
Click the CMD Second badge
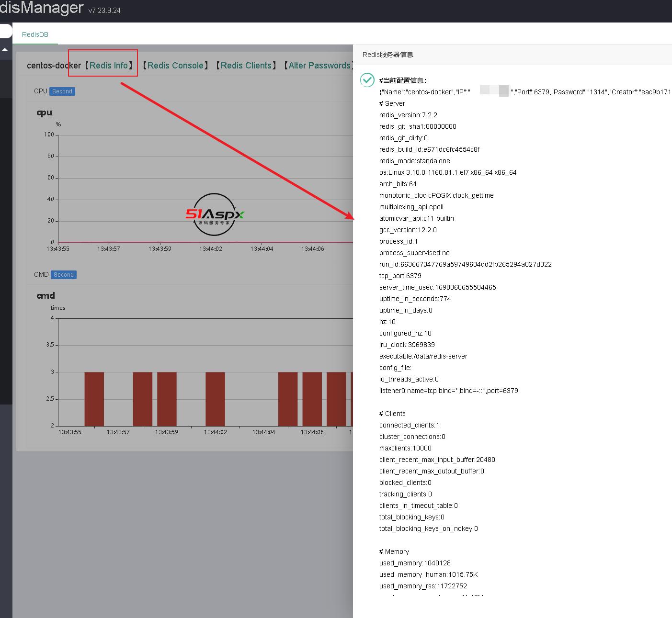coord(64,275)
